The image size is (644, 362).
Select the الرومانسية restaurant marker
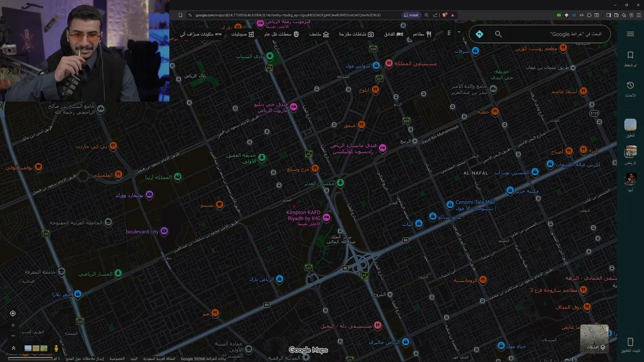click(x=483, y=280)
